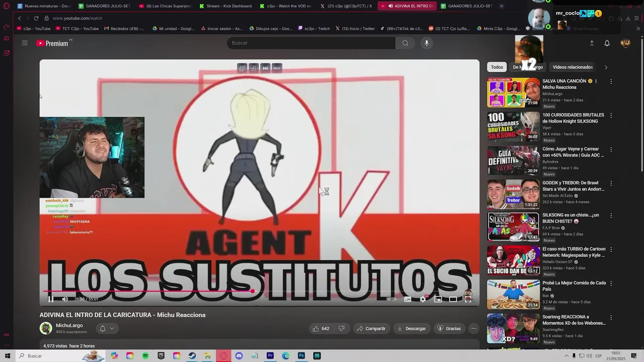Screen dimensions: 644x362
Task: Click the YouTube search input field
Action: pyautogui.click(x=312, y=43)
